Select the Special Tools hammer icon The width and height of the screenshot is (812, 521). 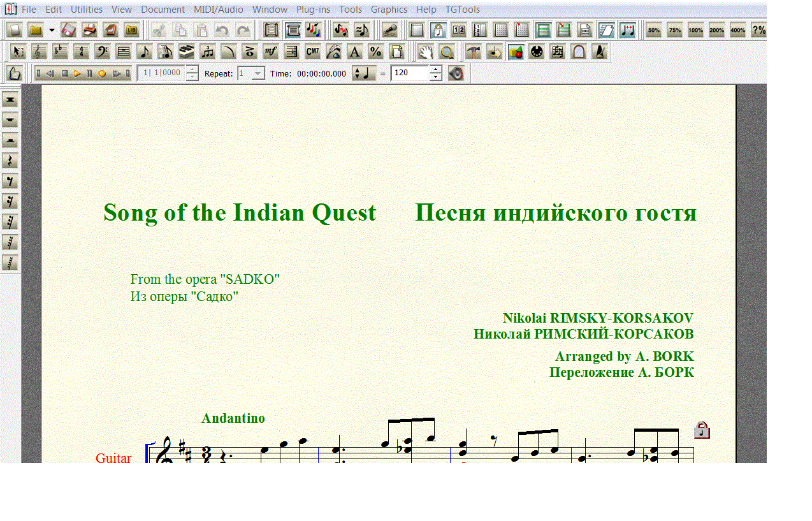point(474,52)
